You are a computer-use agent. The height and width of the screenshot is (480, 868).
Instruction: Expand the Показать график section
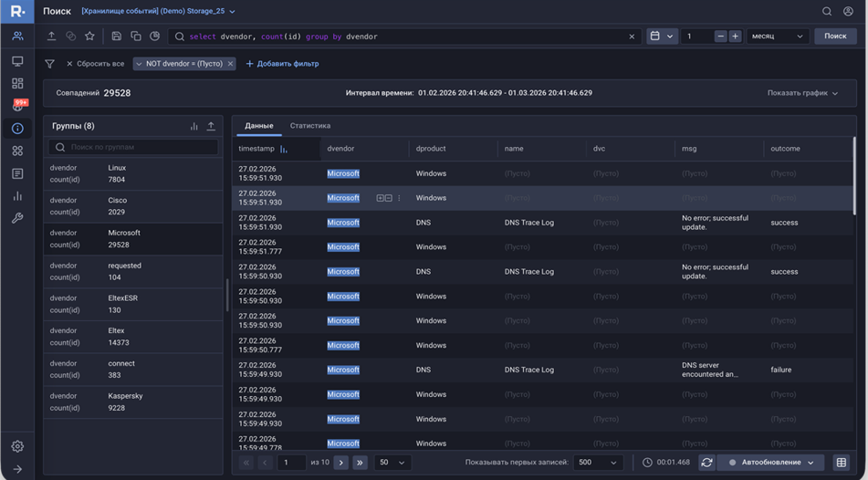tap(802, 93)
